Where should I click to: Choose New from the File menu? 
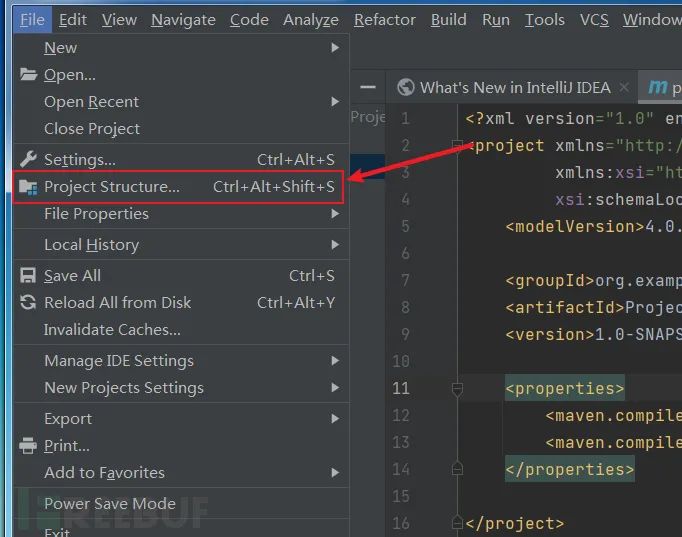point(181,47)
